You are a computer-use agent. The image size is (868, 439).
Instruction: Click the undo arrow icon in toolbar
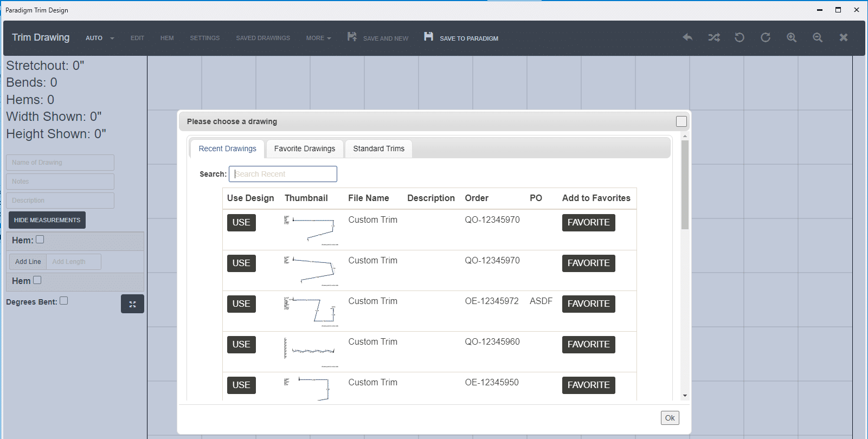(687, 37)
